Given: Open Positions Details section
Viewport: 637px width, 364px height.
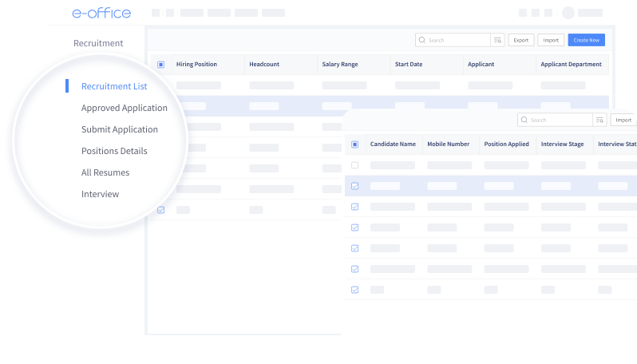Looking at the screenshot, I should (114, 151).
